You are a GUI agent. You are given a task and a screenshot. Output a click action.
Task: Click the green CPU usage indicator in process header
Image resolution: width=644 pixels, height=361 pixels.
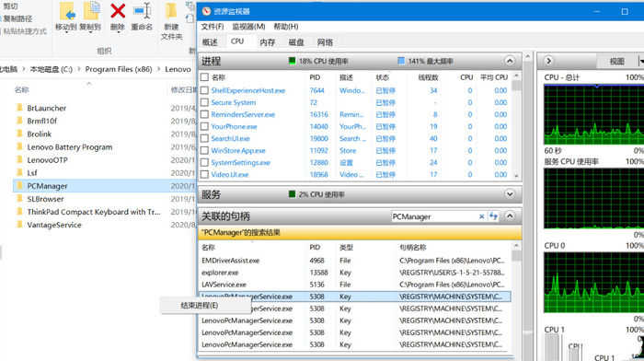(x=292, y=61)
